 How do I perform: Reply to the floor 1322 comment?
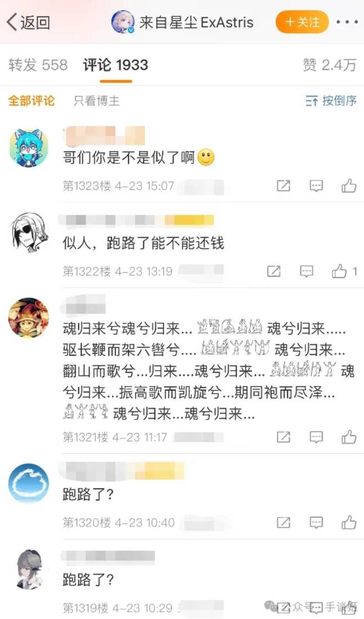coord(307,271)
